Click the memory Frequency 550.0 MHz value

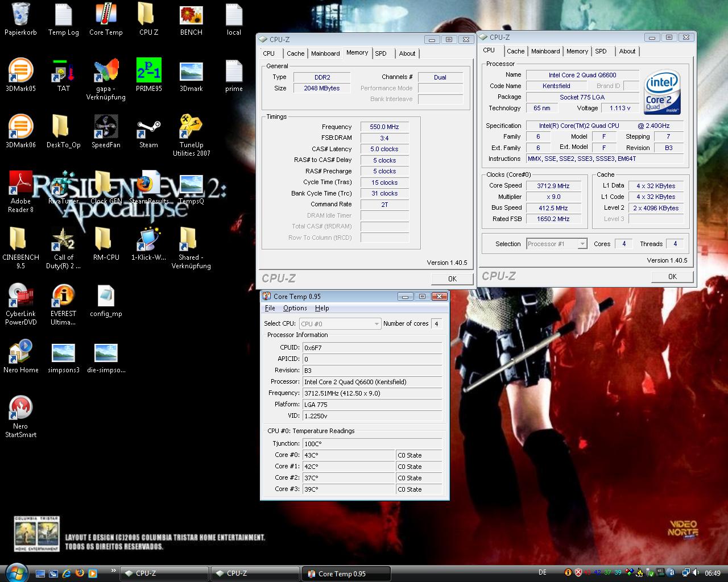tap(384, 127)
